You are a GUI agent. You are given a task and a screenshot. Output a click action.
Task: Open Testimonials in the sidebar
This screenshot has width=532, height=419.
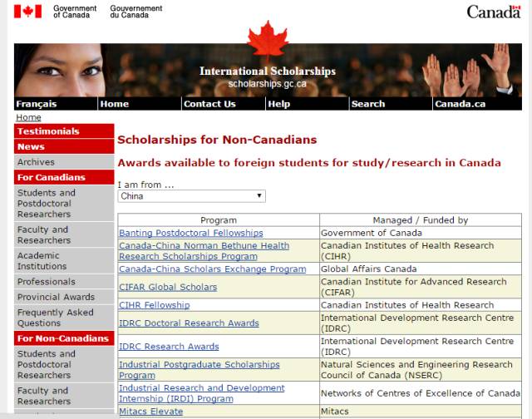[64, 131]
